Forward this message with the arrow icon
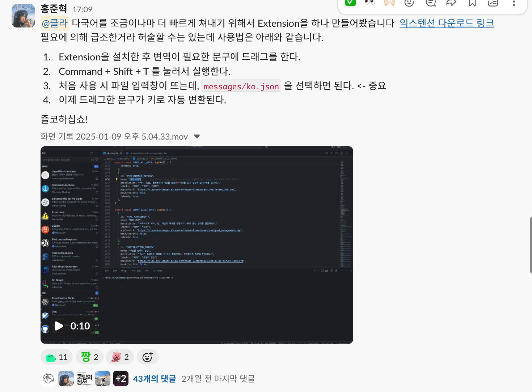Screen dimensions: 532x392 451,3
